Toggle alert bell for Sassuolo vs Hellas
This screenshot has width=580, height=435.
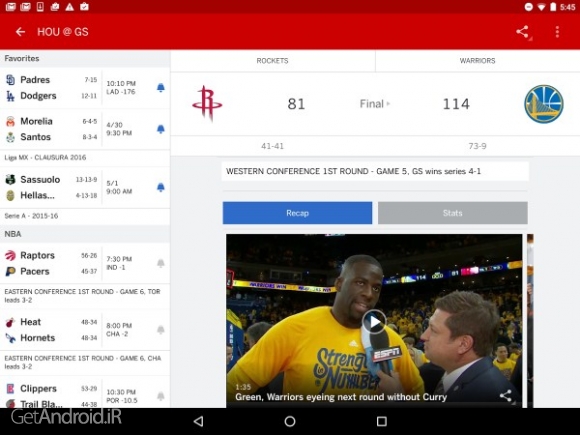pyautogui.click(x=161, y=187)
